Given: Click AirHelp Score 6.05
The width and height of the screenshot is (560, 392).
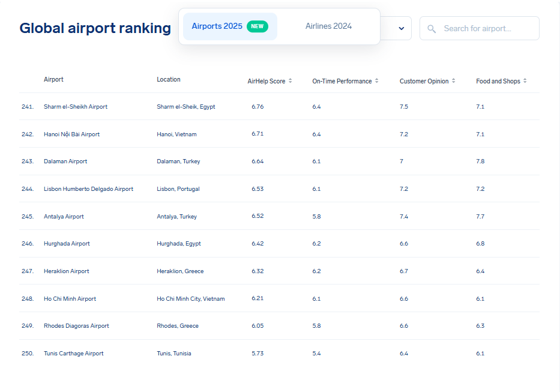Looking at the screenshot, I should coord(257,325).
